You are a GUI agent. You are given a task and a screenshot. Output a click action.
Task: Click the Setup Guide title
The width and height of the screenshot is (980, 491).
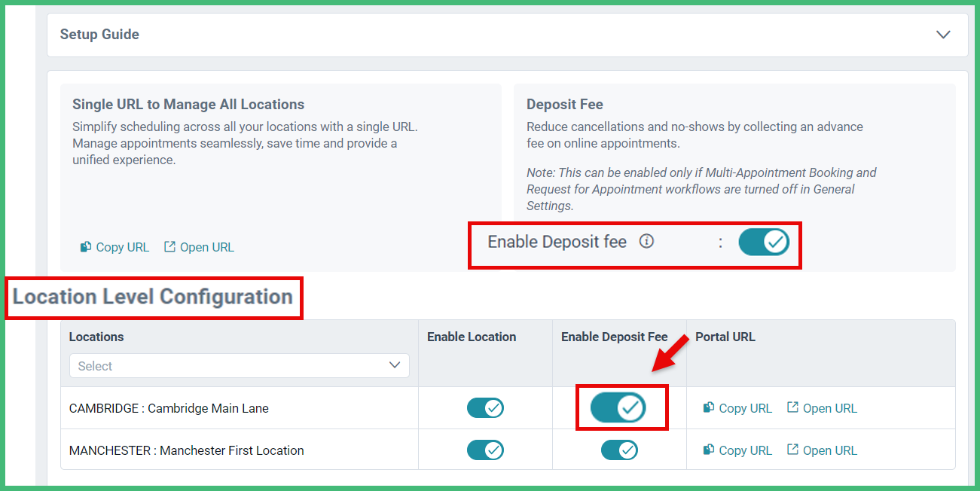point(99,35)
